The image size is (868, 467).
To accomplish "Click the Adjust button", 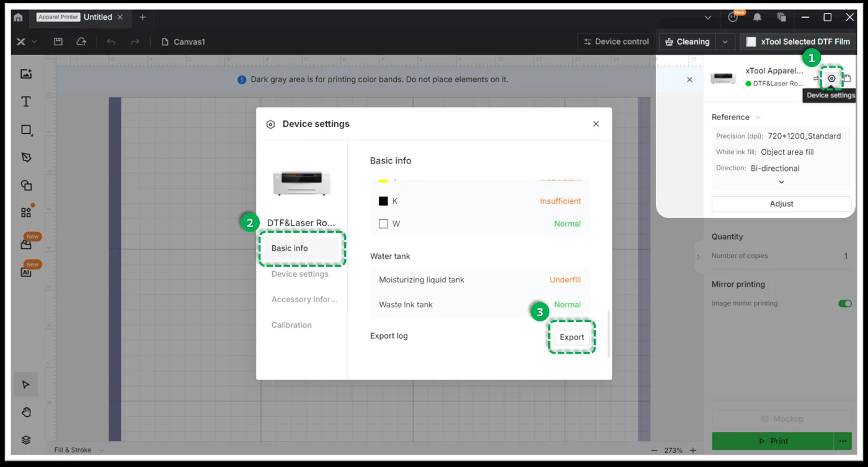I will [x=781, y=204].
